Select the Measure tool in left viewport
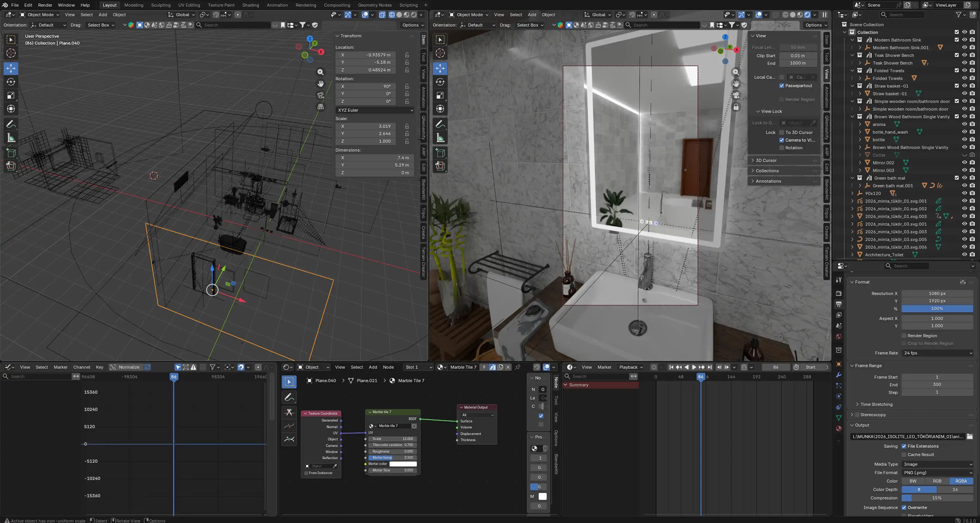The image size is (980, 523). point(11,138)
